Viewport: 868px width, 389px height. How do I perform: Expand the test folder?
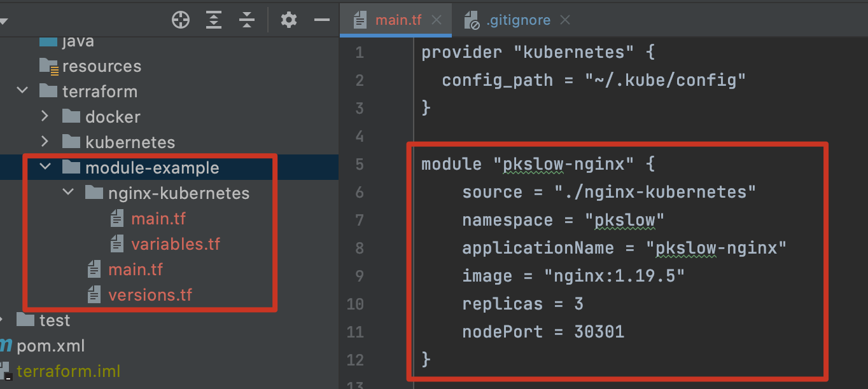3,320
